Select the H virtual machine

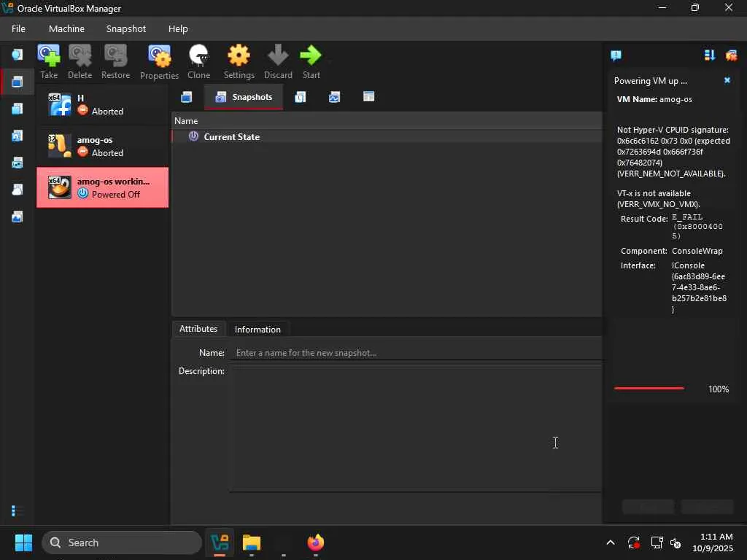tap(102, 105)
